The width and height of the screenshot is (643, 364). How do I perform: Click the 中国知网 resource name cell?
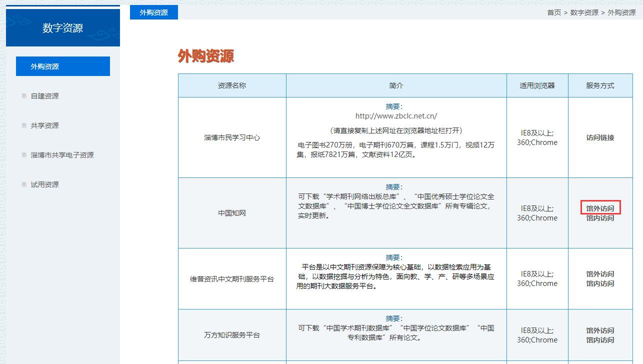pyautogui.click(x=232, y=213)
